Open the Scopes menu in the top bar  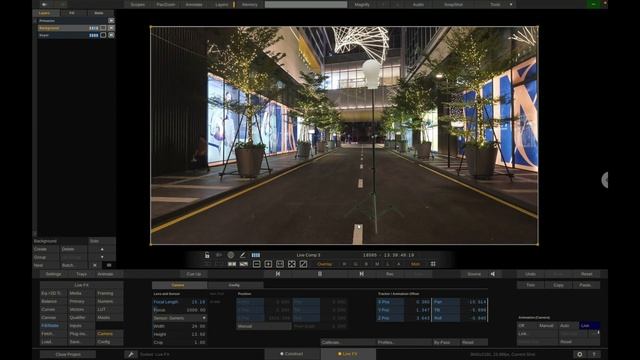(138, 4)
